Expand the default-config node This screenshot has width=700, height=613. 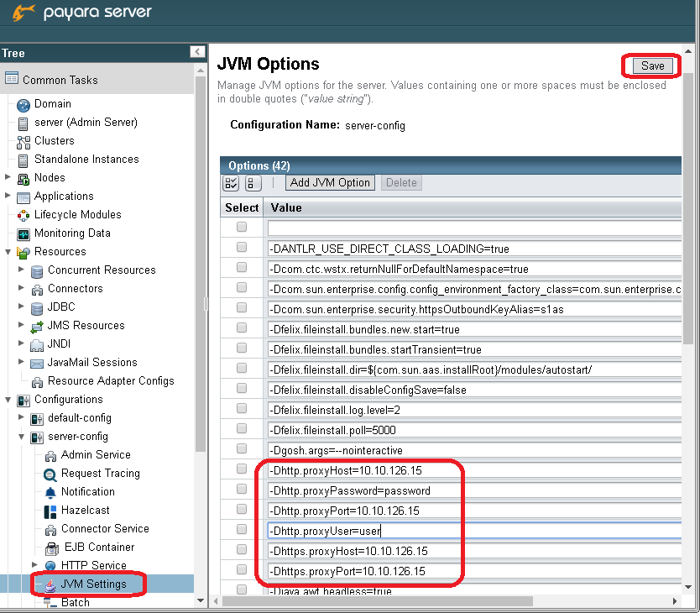pyautogui.click(x=21, y=417)
